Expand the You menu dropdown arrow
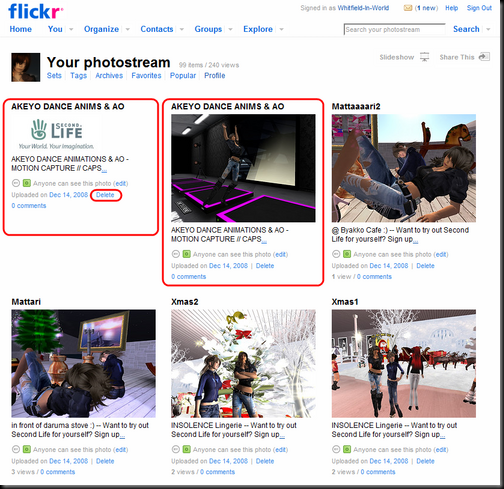This screenshot has width=504, height=489. (x=71, y=29)
